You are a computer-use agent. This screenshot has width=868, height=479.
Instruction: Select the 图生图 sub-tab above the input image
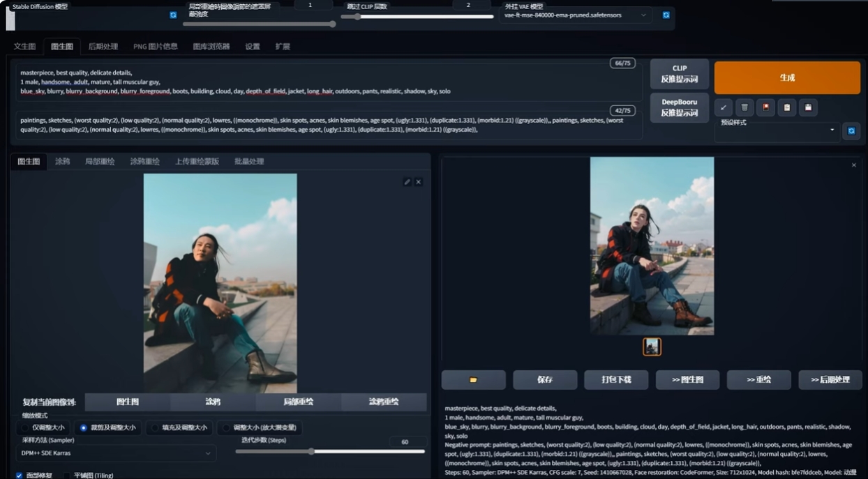29,161
